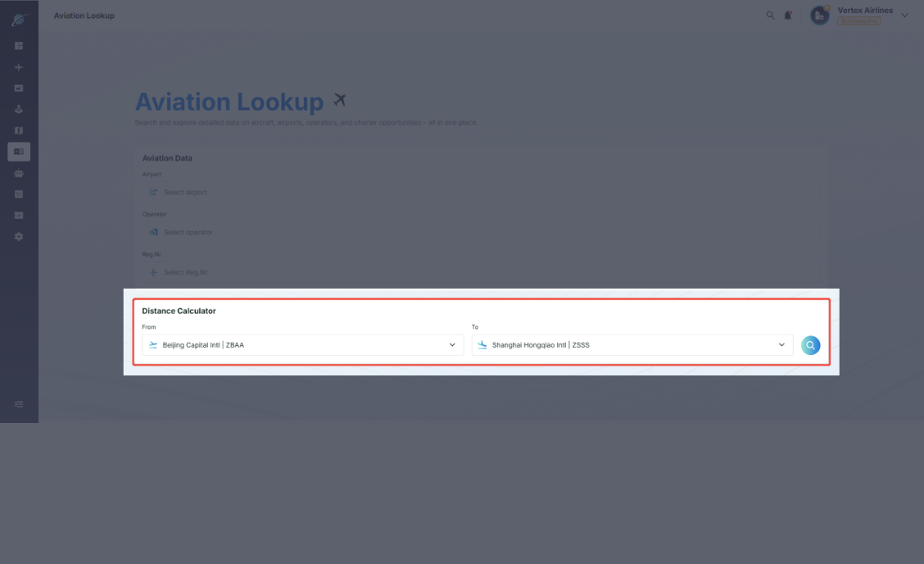This screenshot has width=924, height=564.
Task: Click the Select Reg.Nr. field
Action: 481,272
